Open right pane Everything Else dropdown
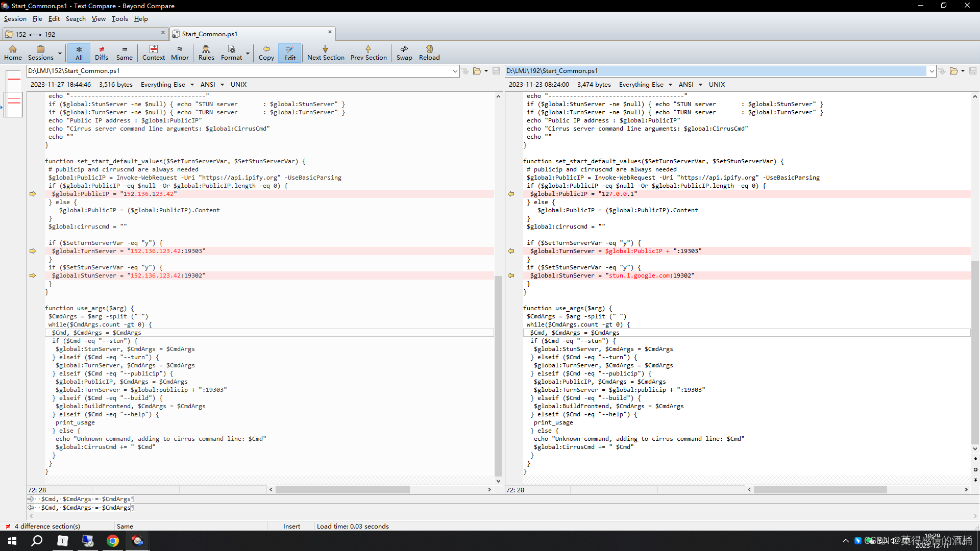The image size is (980, 551). pyautogui.click(x=645, y=85)
